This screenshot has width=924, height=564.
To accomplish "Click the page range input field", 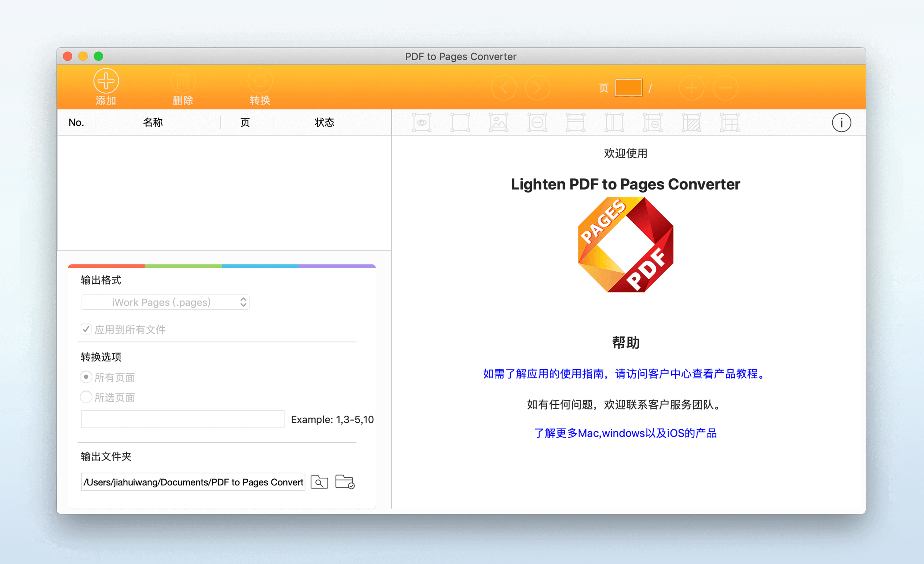I will [183, 419].
